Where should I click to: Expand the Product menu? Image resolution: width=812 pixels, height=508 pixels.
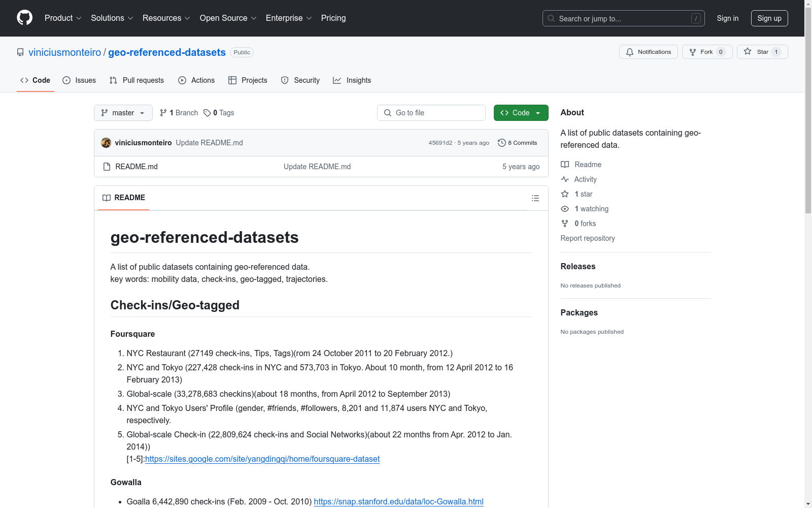pyautogui.click(x=63, y=18)
